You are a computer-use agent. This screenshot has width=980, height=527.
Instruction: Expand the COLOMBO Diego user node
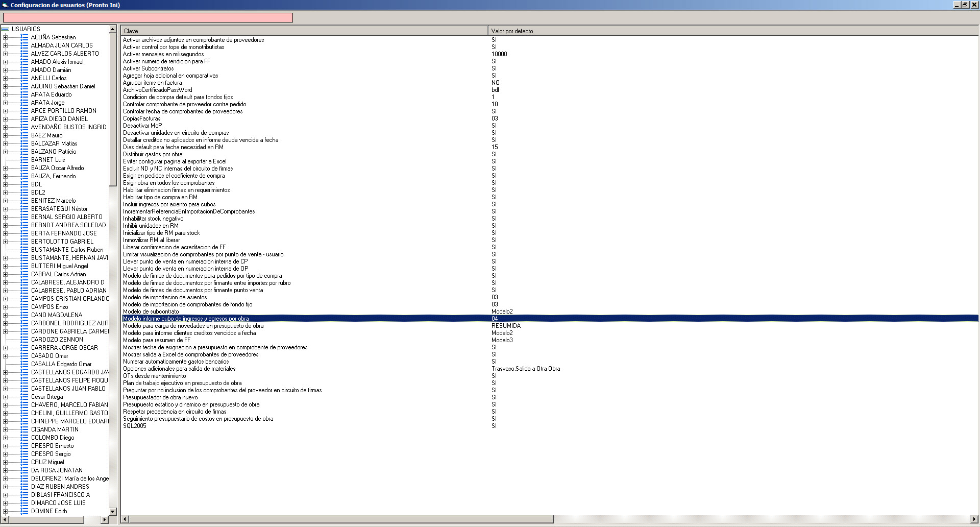point(5,438)
